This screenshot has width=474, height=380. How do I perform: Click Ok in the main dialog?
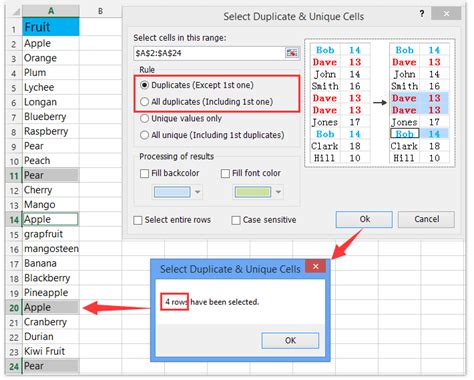(364, 219)
